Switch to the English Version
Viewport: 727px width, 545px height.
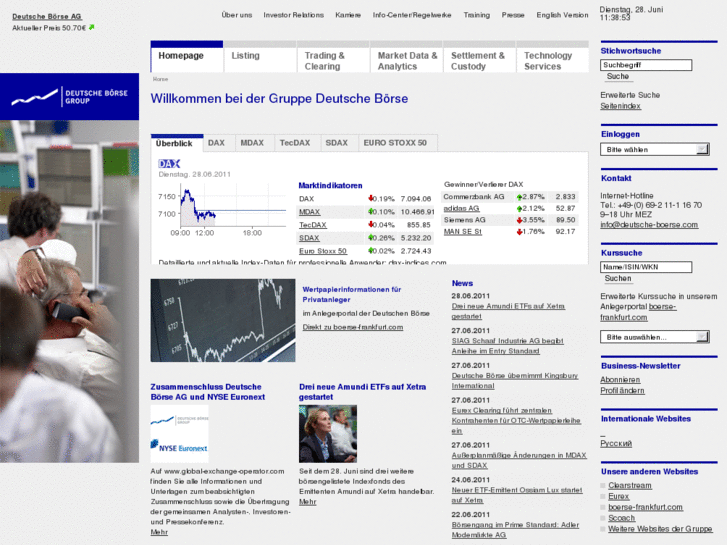[x=562, y=15]
